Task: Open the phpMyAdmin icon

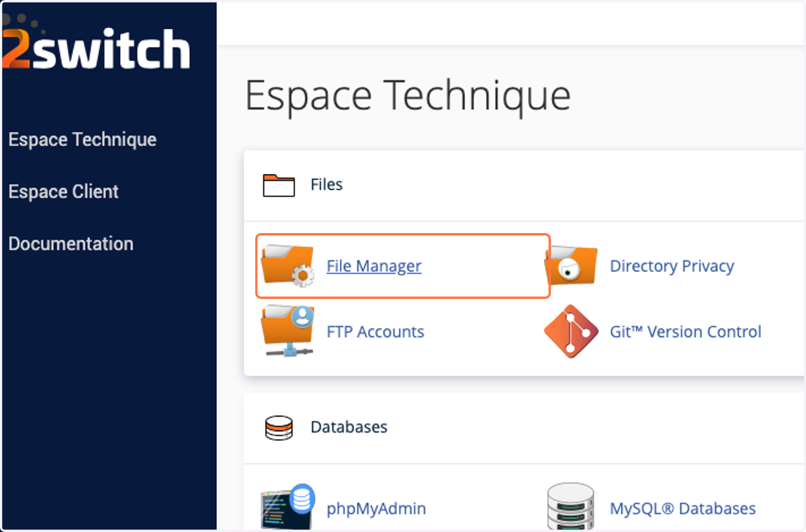Action: point(287,507)
